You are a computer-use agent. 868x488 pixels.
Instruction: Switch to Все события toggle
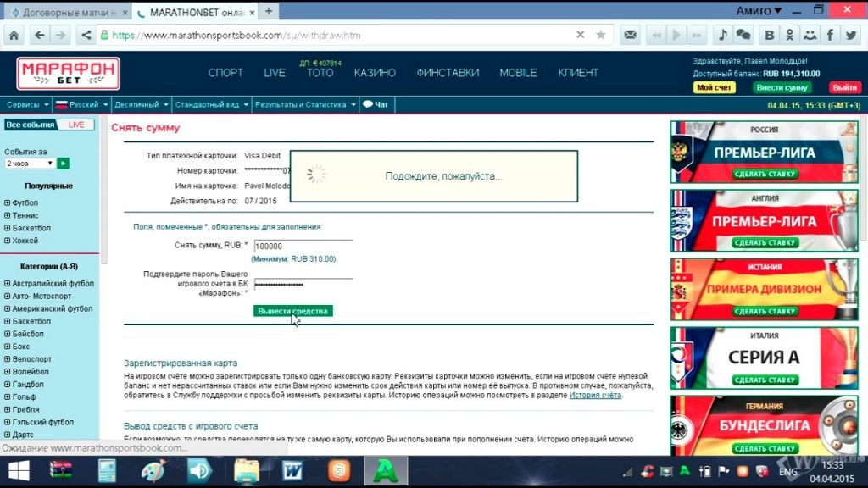click(x=31, y=125)
